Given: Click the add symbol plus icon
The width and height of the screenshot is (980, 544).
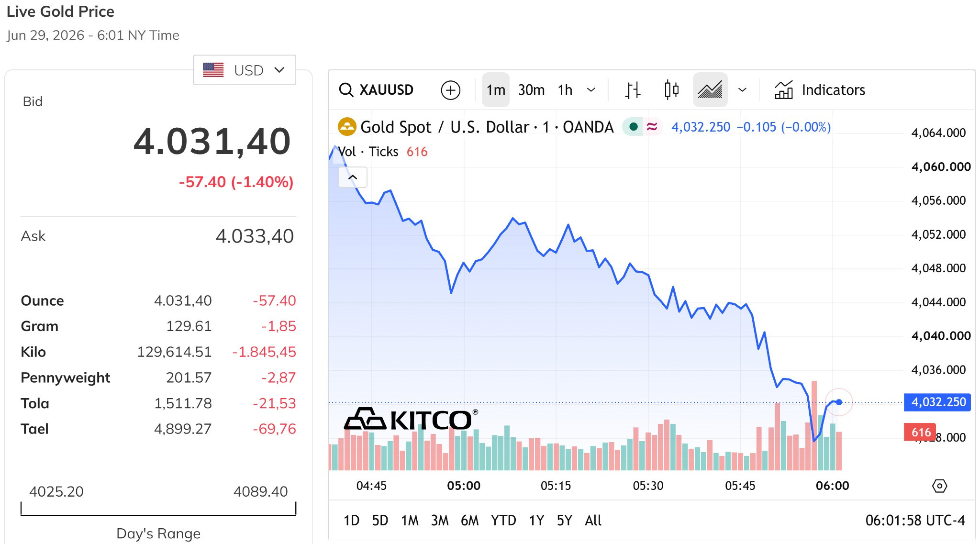Looking at the screenshot, I should 450,90.
